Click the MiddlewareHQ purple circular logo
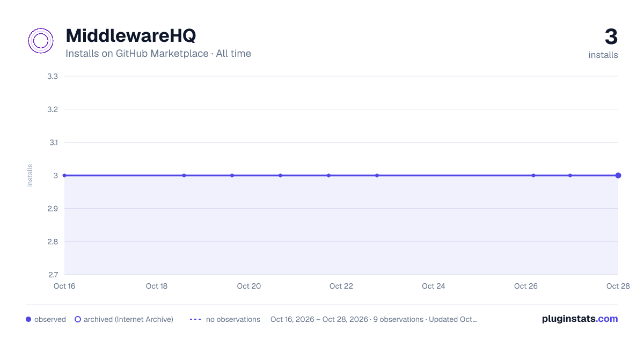The height and width of the screenshot is (338, 644). (x=41, y=41)
